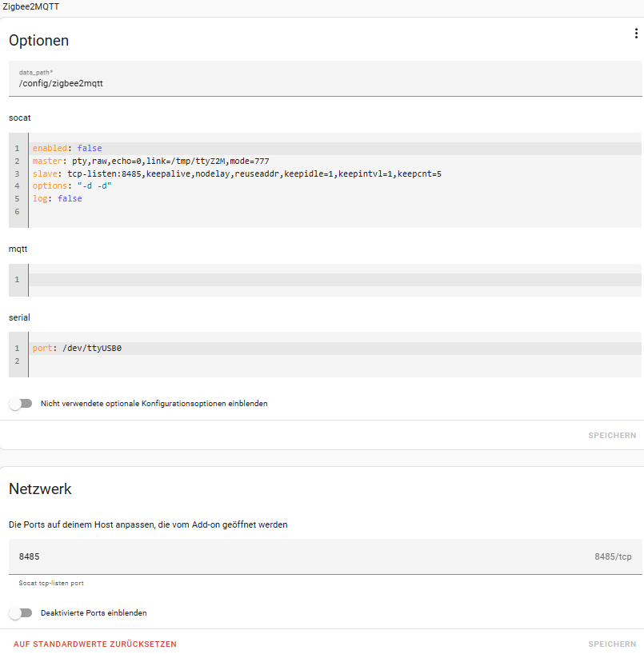Click the Zigbee2MQTT title text
The width and height of the screenshot is (644, 654).
[30, 6]
